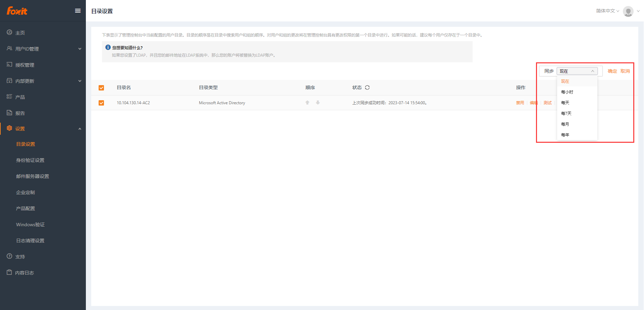Select 现在 option in sync dropdown
The width and height of the screenshot is (644, 310).
(577, 81)
